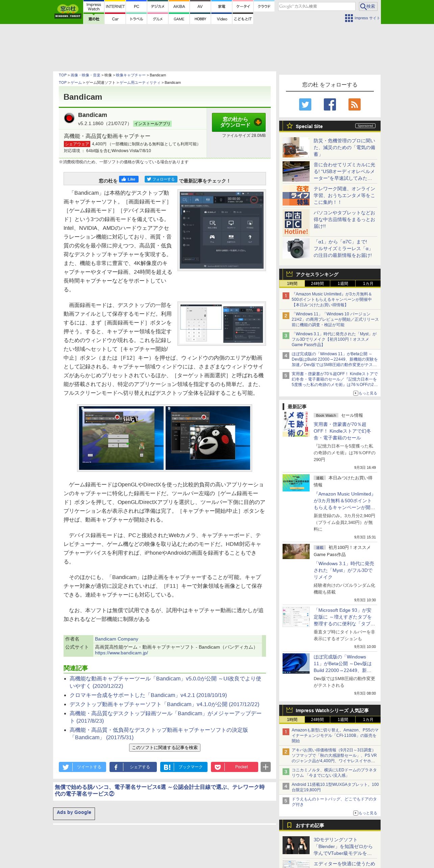The image size is (434, 868).
Task: Open ranking item 3 Windows 3.1 Myst
Action: tap(335, 339)
